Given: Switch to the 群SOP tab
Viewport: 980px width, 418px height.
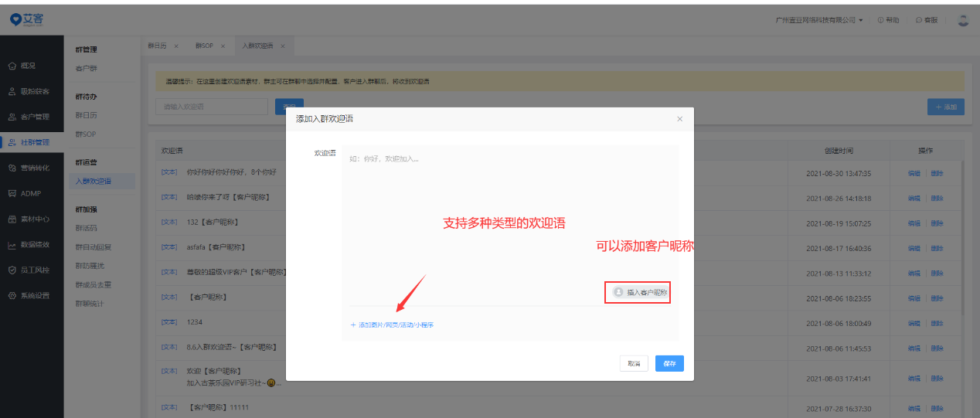Looking at the screenshot, I should pos(204,46).
